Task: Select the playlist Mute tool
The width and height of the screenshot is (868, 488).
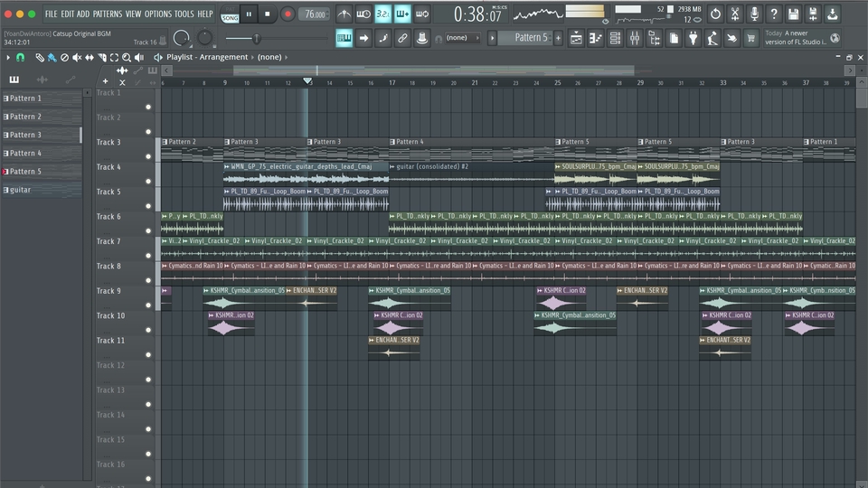Action: pos(77,57)
